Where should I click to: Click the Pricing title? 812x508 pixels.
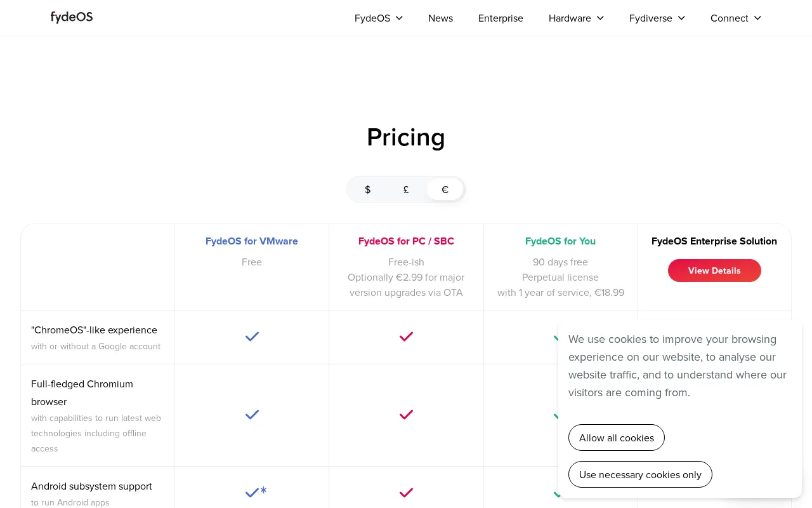tap(406, 137)
